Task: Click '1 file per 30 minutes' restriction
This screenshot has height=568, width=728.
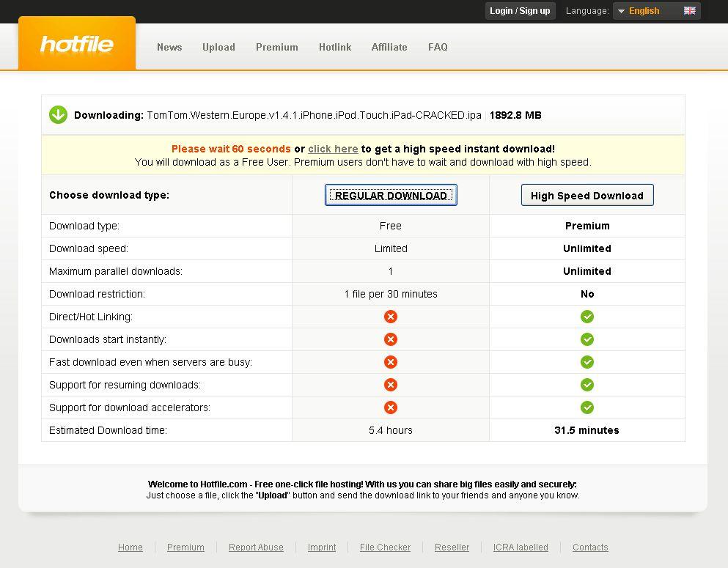Action: coord(391,294)
